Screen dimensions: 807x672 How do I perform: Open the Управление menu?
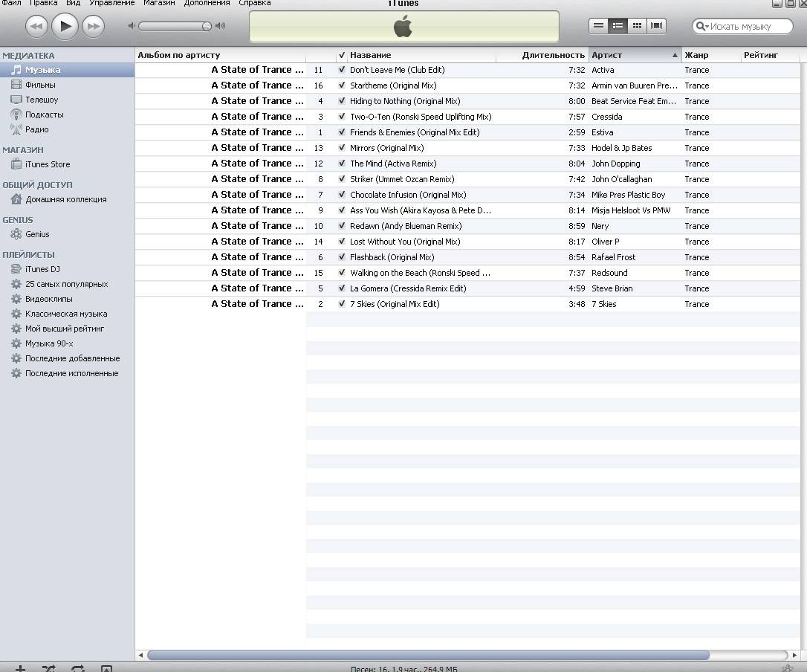pyautogui.click(x=111, y=3)
